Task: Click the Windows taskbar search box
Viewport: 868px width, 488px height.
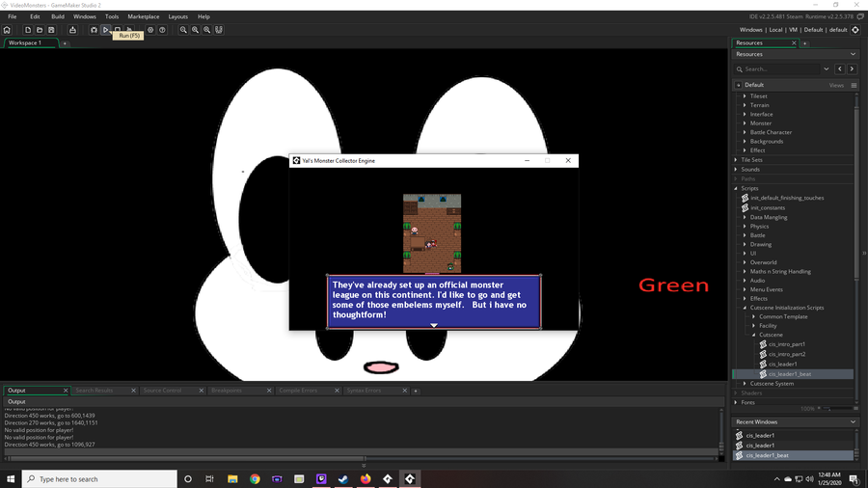Action: pos(99,479)
